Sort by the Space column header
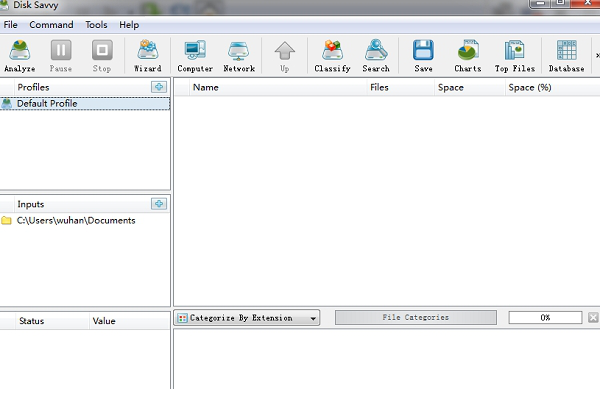Image resolution: width=600 pixels, height=404 pixels. 470,87
